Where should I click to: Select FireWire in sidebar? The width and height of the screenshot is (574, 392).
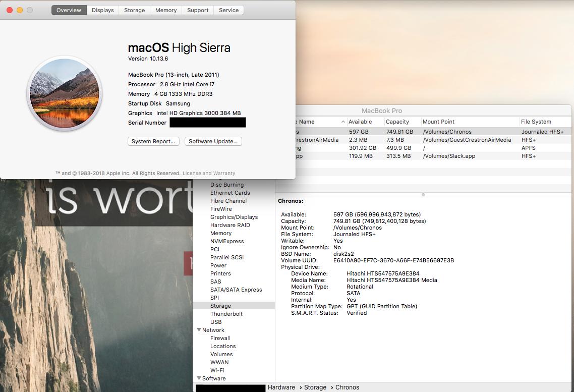point(221,209)
